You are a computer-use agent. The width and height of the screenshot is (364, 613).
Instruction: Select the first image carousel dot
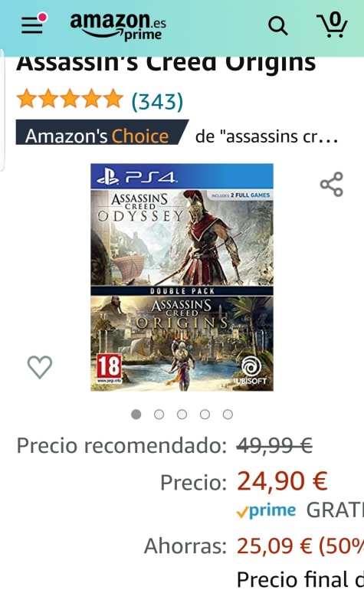(136, 415)
